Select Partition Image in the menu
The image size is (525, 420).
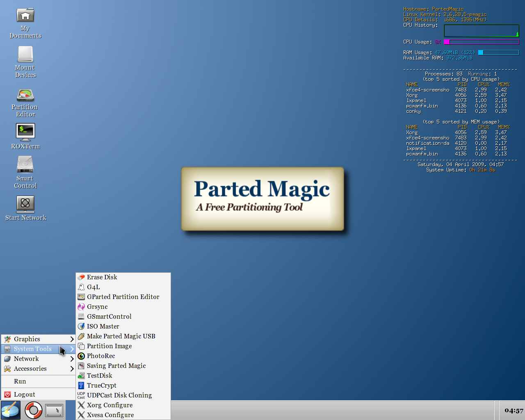tap(123, 346)
